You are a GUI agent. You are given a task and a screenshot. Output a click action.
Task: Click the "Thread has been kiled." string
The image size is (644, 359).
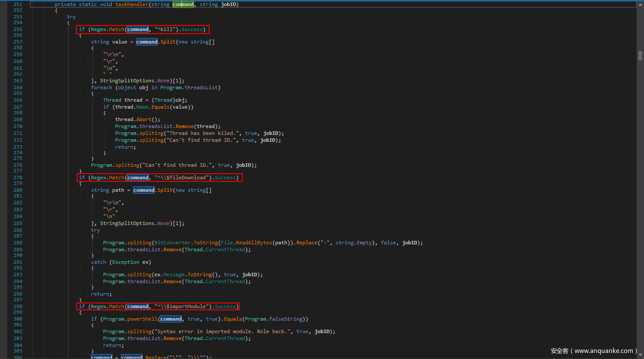(202, 133)
